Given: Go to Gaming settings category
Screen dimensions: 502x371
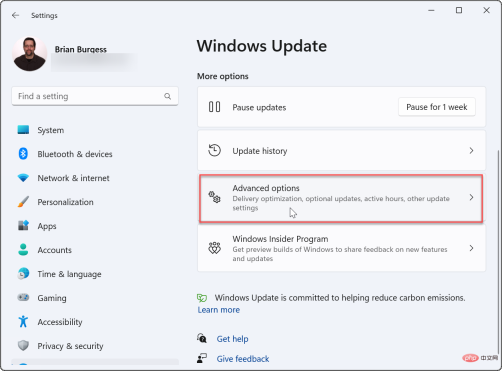Looking at the screenshot, I should tap(52, 298).
